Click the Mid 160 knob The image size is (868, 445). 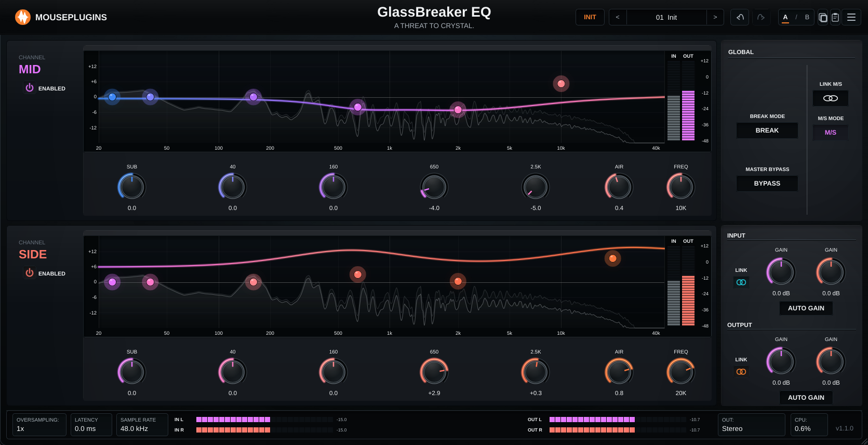[333, 187]
